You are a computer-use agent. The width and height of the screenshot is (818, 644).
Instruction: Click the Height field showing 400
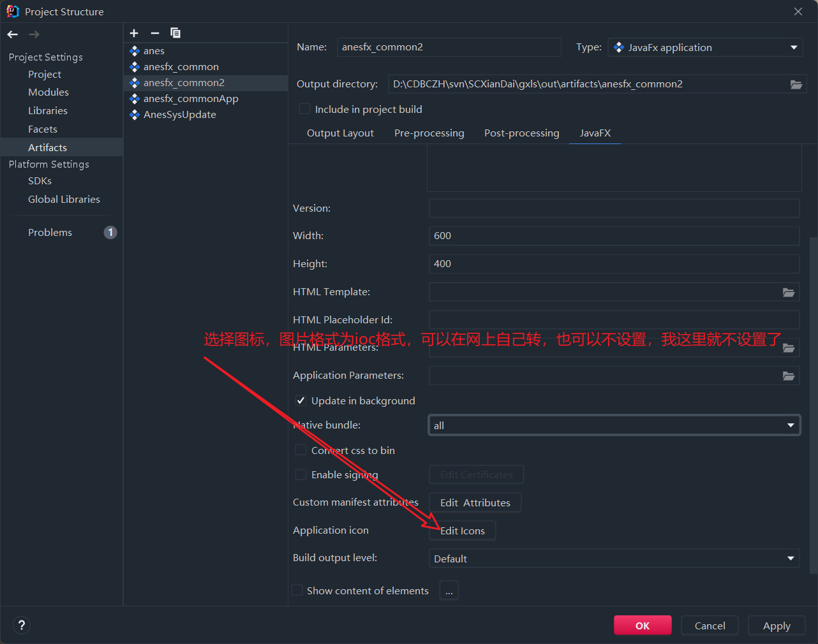614,264
